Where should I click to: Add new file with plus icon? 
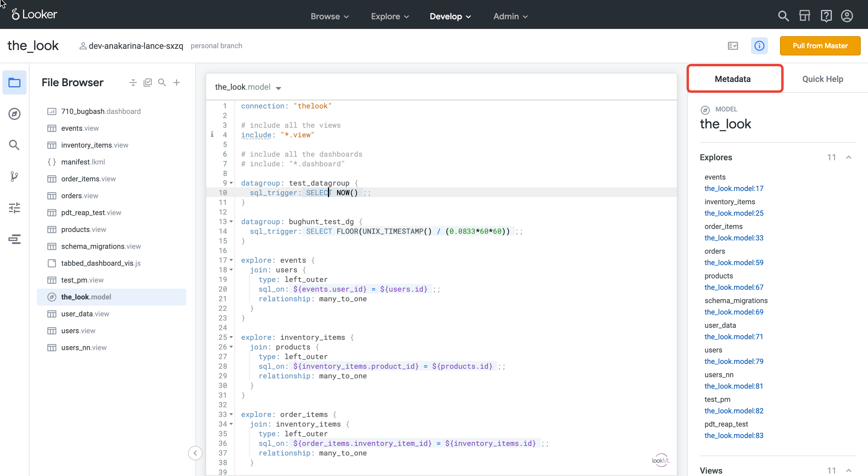point(177,83)
